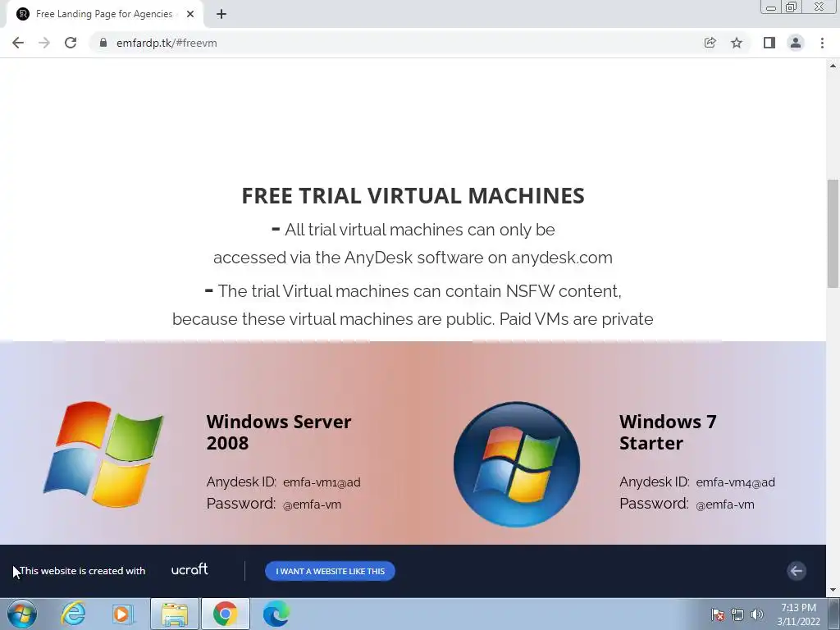Click the ucraft logo link
The image size is (840, 630).
point(189,569)
